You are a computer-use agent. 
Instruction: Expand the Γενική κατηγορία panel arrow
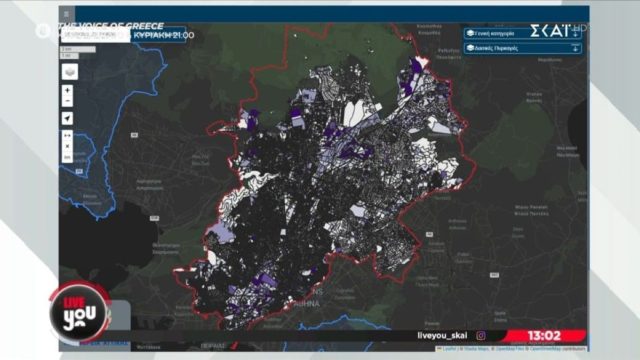[x=575, y=33]
